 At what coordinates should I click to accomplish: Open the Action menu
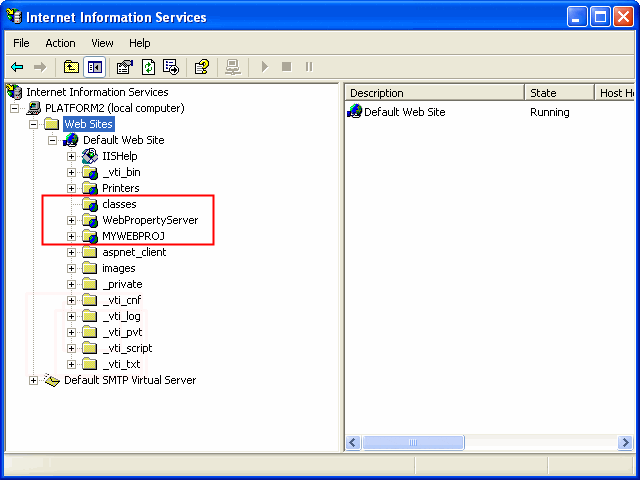(x=60, y=43)
